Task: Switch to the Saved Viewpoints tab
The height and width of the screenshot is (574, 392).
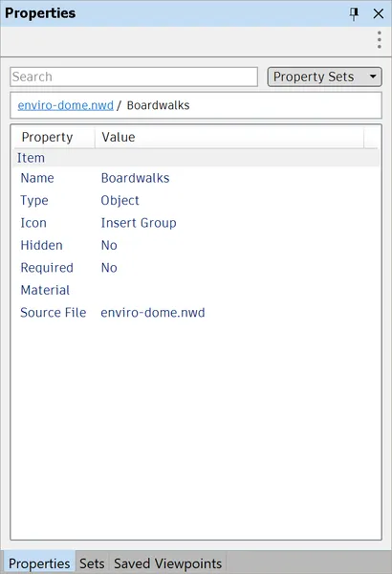Action: tap(167, 563)
